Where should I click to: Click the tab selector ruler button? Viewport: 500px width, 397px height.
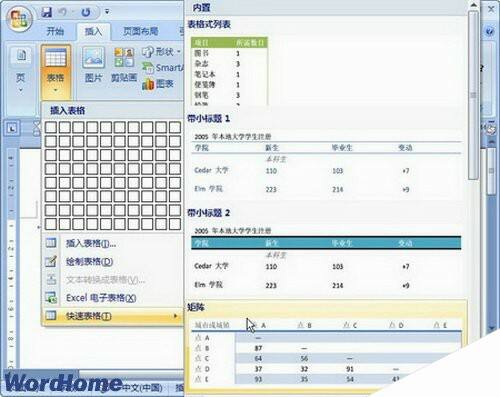[x=12, y=128]
